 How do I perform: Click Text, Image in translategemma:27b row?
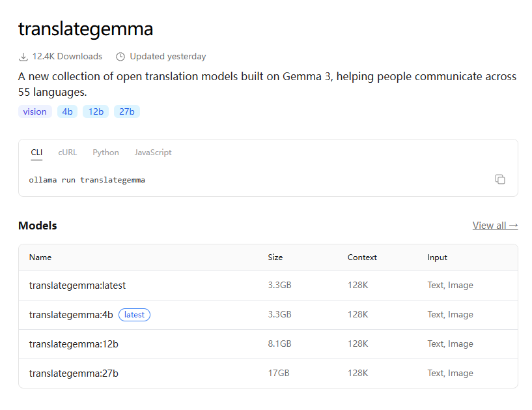[x=450, y=373]
